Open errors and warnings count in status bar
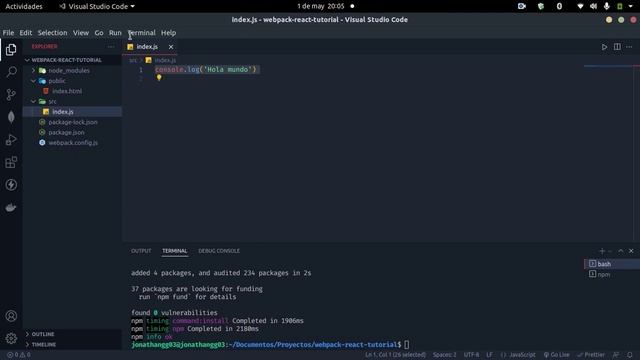Screen dimensions: 640x360 [18, 355]
